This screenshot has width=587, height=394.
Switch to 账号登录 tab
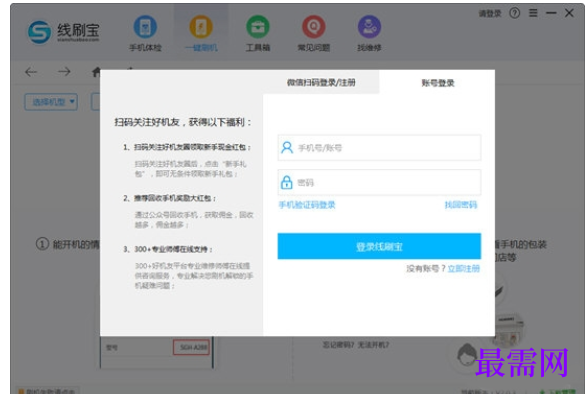(x=438, y=83)
